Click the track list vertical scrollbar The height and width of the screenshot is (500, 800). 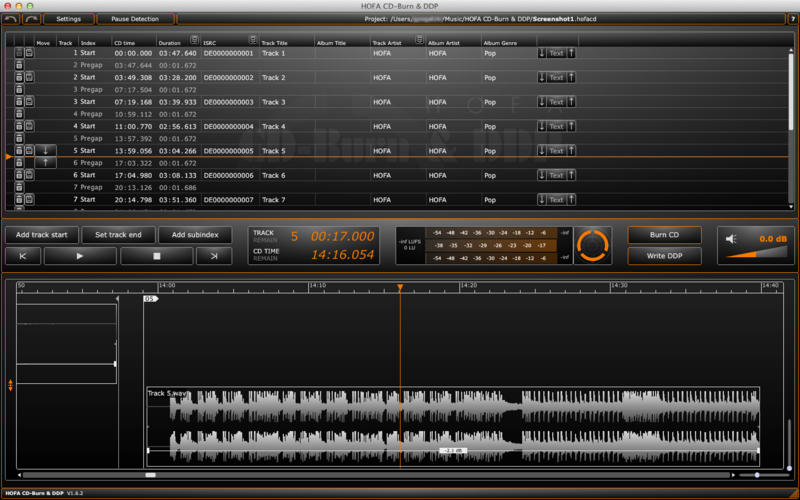(x=791, y=92)
